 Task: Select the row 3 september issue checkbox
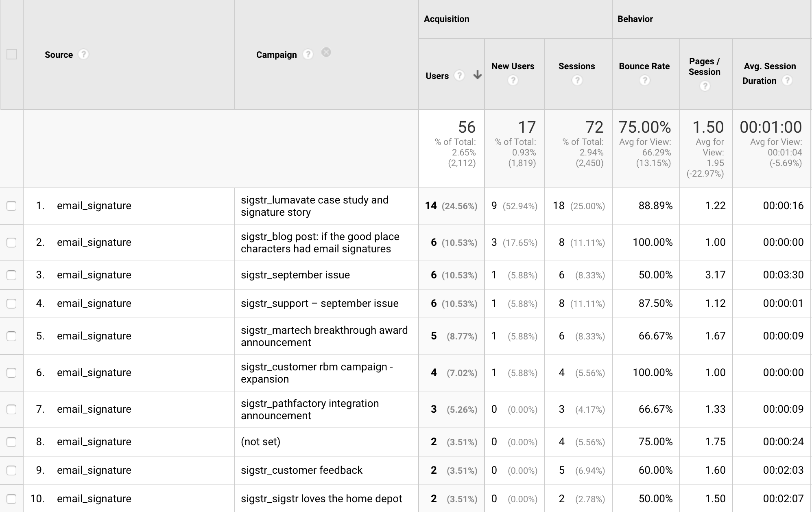click(x=11, y=275)
